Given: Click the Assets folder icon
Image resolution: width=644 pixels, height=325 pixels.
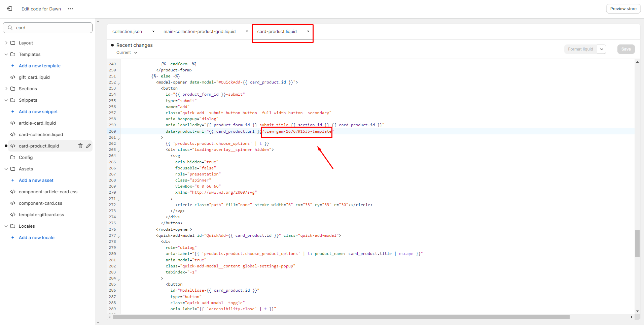Looking at the screenshot, I should tap(13, 169).
